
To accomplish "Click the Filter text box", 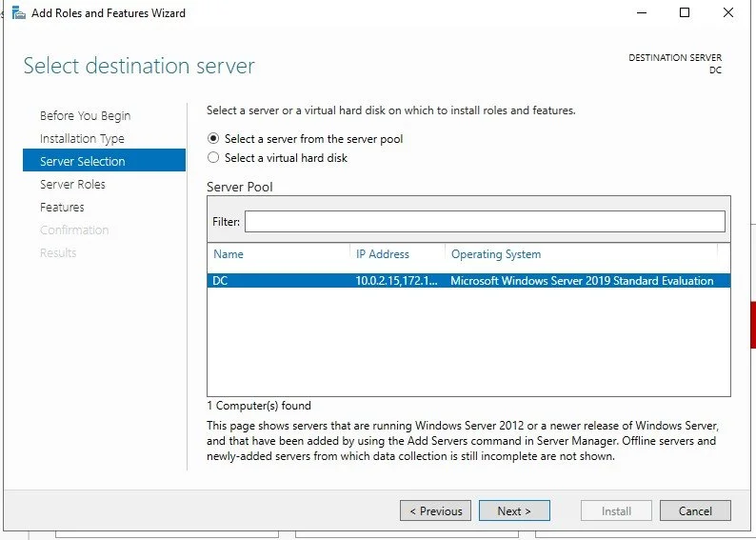I will [x=485, y=221].
